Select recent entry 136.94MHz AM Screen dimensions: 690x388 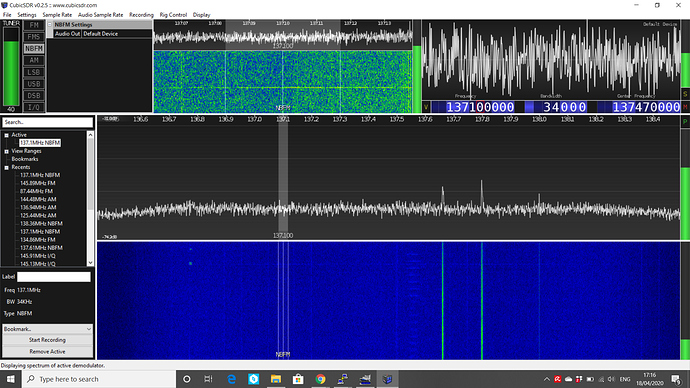pos(38,207)
